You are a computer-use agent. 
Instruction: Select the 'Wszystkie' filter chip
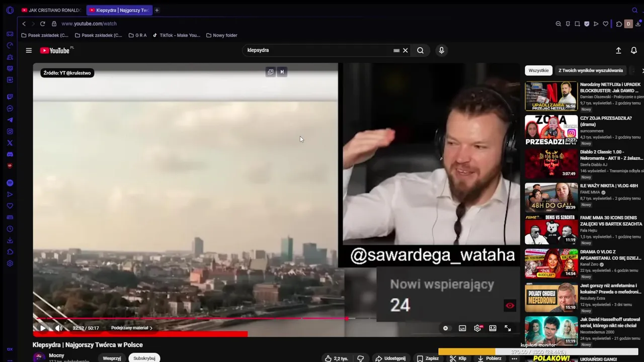[x=538, y=70]
